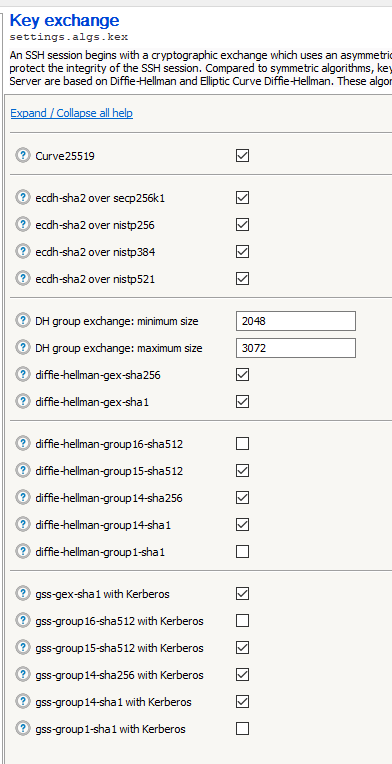This screenshot has height=764, width=392.
Task: Click help icon beside diffie-hellman-group16-sha512
Action: click(22, 443)
